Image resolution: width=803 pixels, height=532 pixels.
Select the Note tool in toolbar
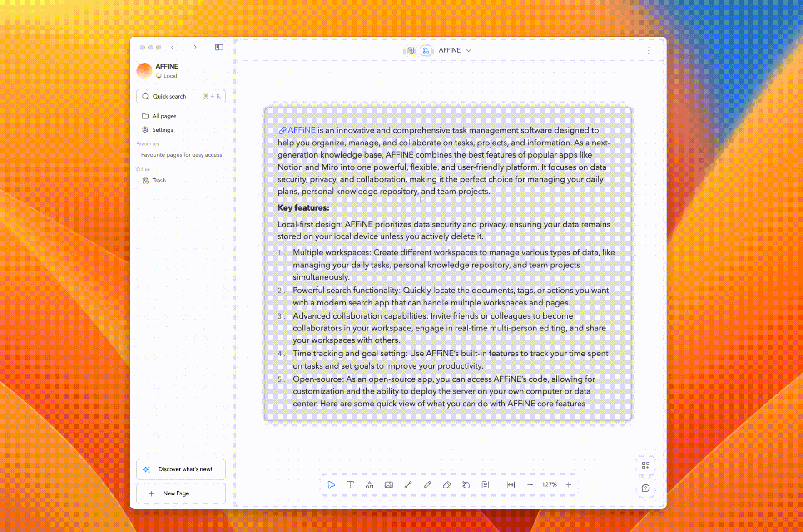(x=486, y=485)
